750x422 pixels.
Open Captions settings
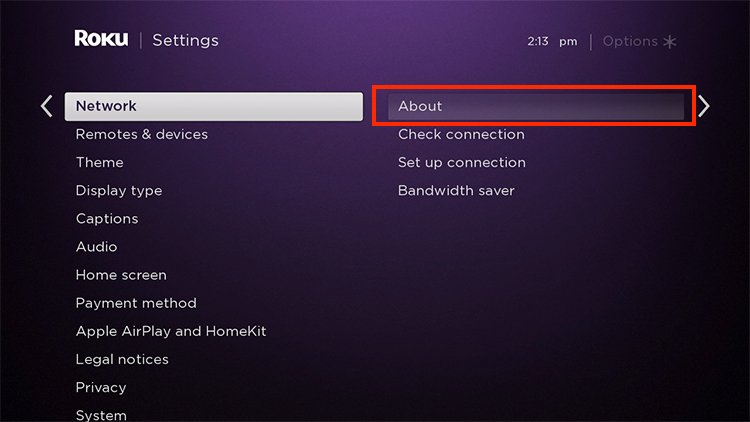(107, 219)
